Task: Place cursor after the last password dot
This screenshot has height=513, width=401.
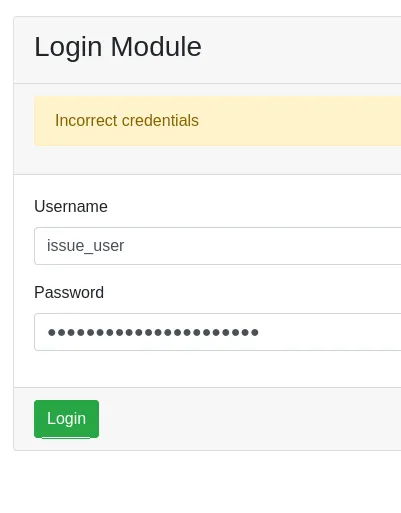Action: click(x=260, y=332)
